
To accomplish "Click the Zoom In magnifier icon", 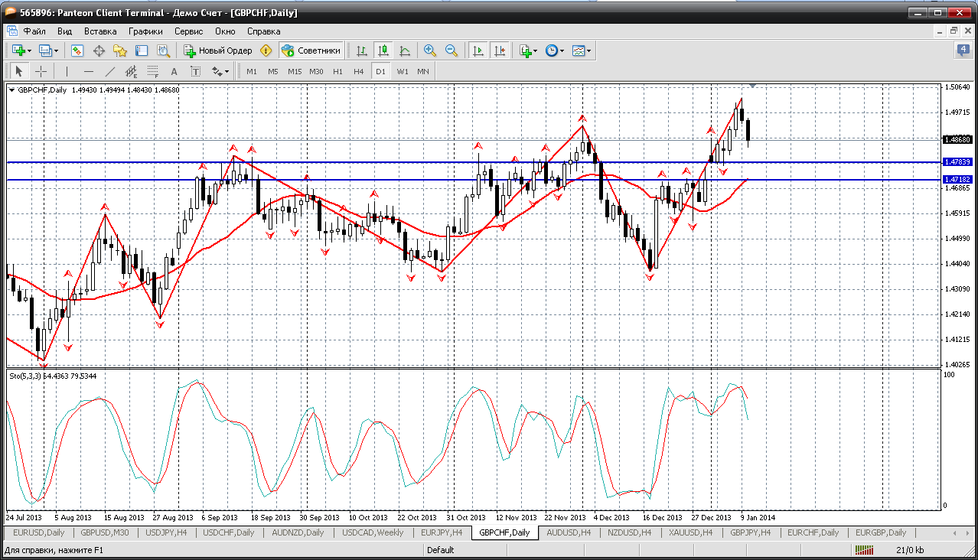I will [x=430, y=50].
